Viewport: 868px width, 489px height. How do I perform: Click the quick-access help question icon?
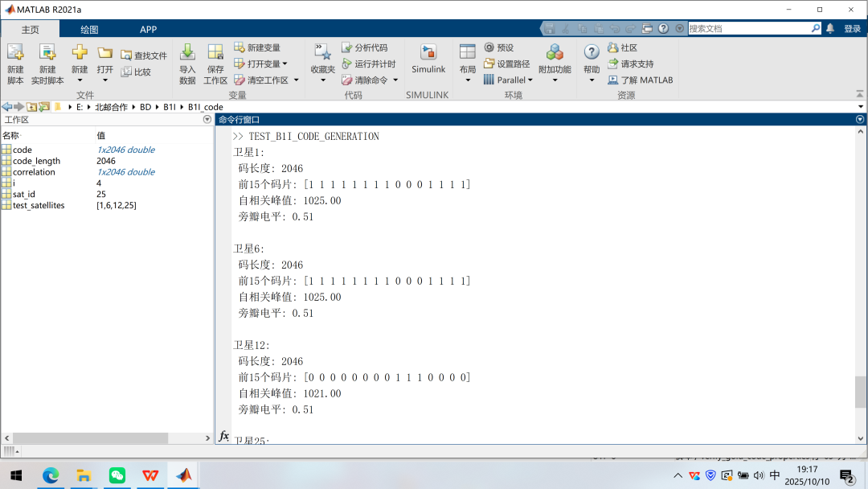(x=663, y=28)
